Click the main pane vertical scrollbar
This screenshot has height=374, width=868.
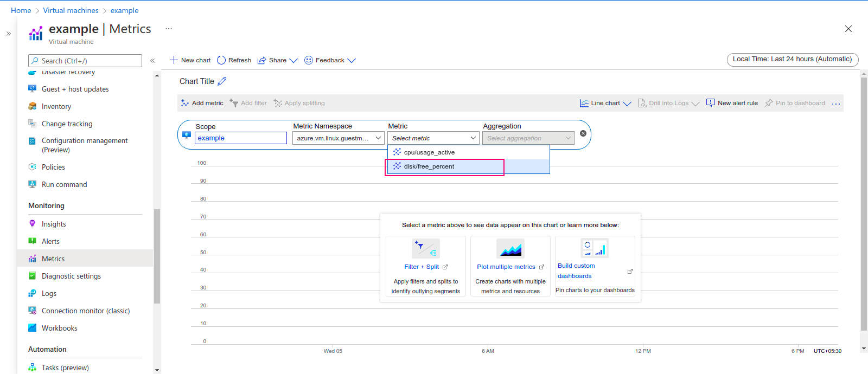pos(864,204)
